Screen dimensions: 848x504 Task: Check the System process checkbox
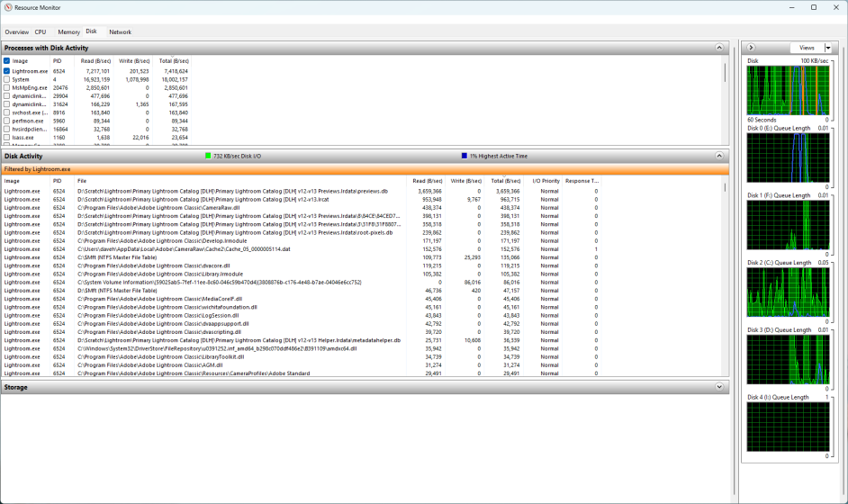[x=6, y=79]
